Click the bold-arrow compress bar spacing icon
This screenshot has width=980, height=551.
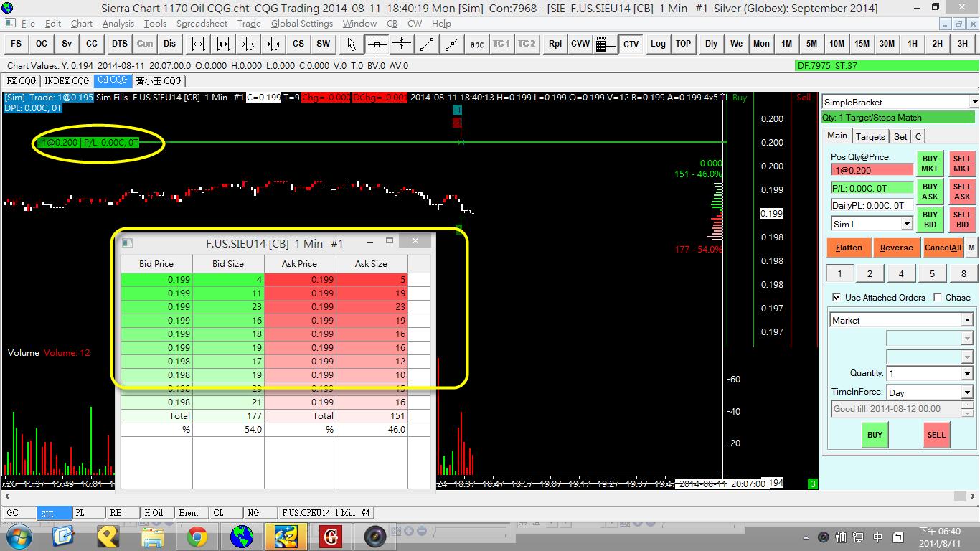[273, 44]
